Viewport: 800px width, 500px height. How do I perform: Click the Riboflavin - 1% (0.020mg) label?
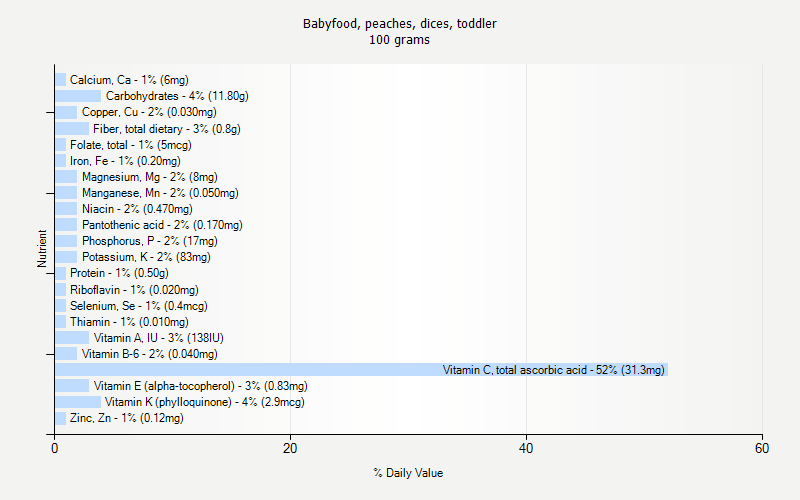(x=134, y=290)
